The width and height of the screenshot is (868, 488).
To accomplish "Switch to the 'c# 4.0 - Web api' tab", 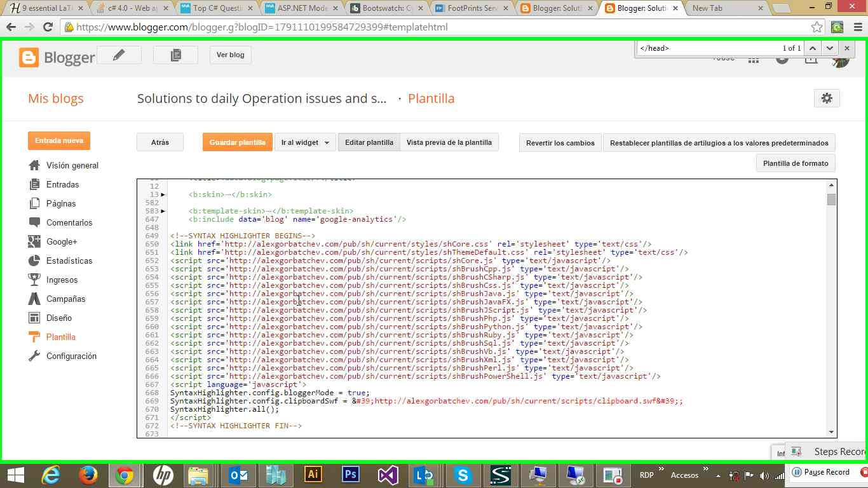I will coord(131,8).
